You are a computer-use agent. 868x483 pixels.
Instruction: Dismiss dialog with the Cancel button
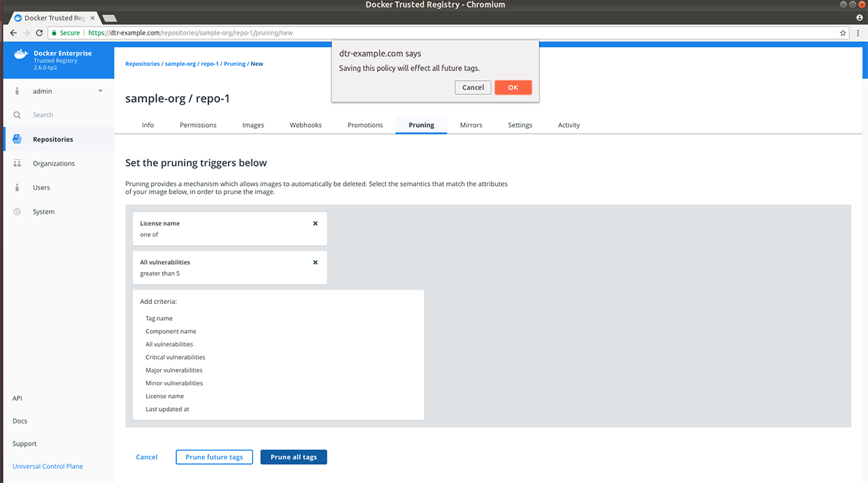tap(473, 88)
